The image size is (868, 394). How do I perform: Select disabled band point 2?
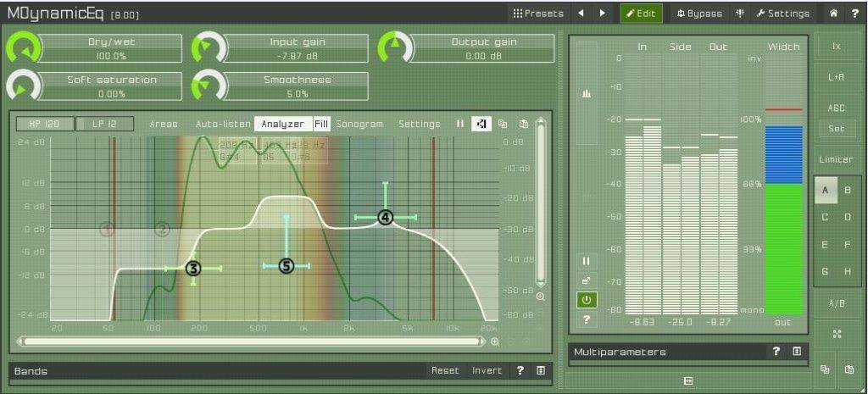(162, 229)
